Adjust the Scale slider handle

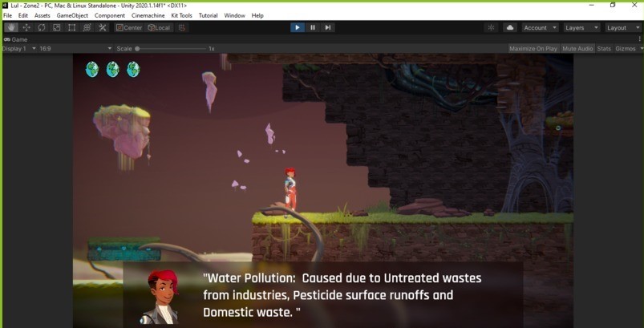[137, 48]
